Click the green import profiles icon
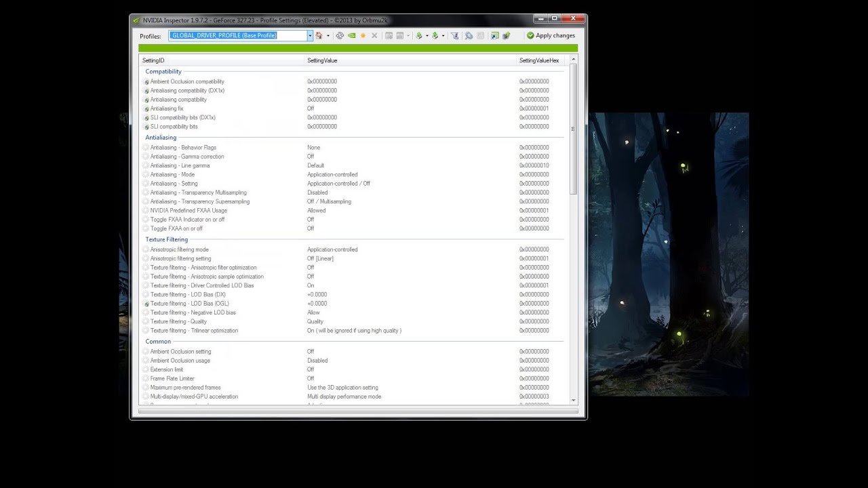 [435, 35]
